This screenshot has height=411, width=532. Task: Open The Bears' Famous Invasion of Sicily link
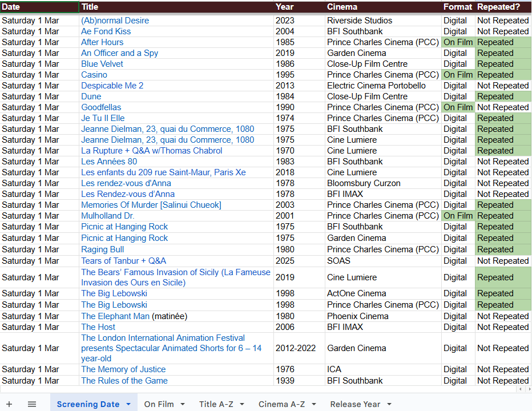[x=175, y=277]
